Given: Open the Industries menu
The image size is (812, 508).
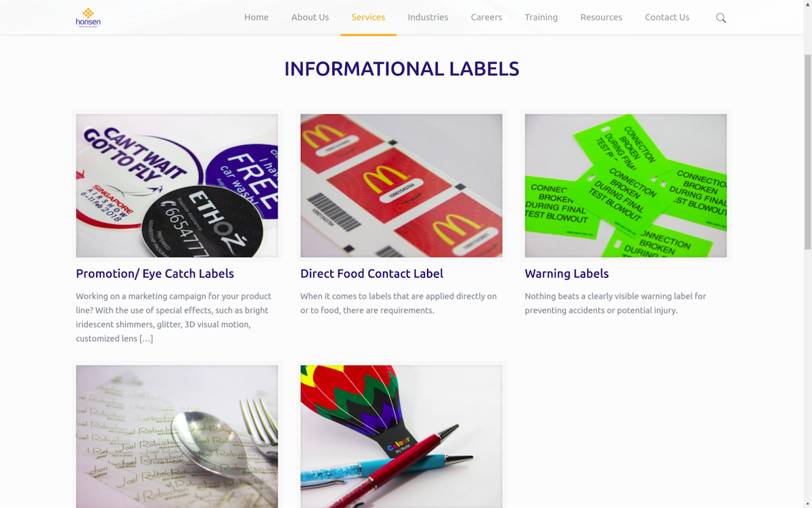Looking at the screenshot, I should (x=428, y=18).
